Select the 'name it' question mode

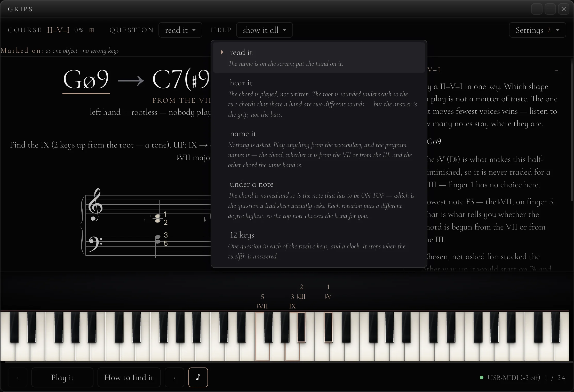(x=319, y=149)
